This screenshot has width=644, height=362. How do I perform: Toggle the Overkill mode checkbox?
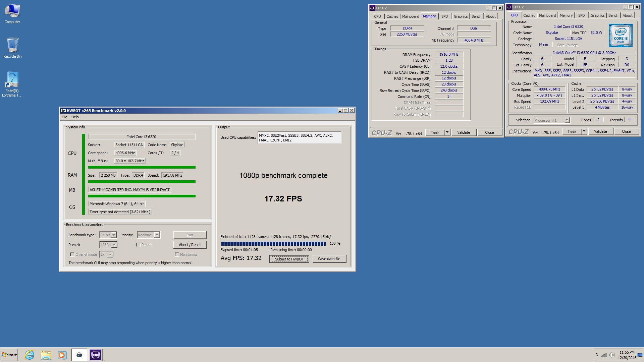point(72,254)
